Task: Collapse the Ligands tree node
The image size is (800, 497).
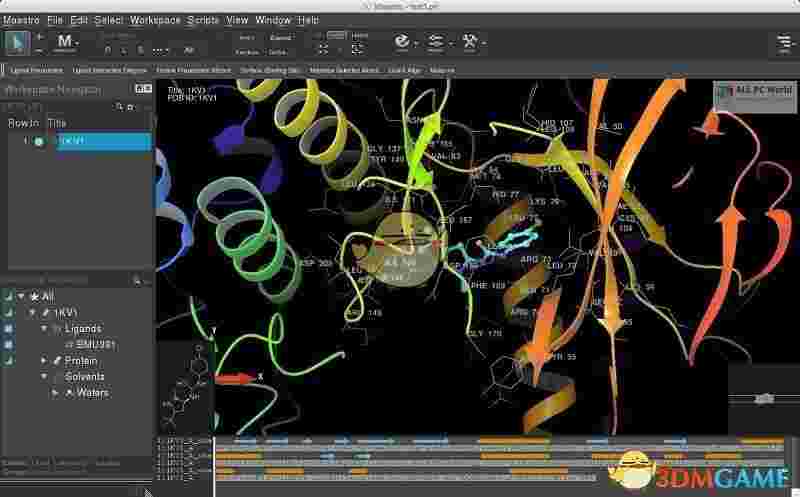Action: [44, 328]
